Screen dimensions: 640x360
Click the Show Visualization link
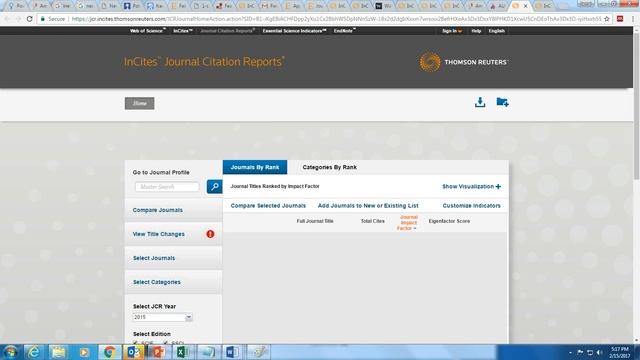point(468,187)
